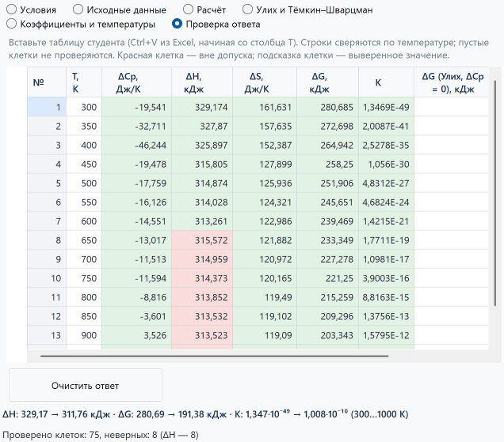Click ΔH cell 329,174
Viewport: 504px width, 442px height.
(x=202, y=107)
